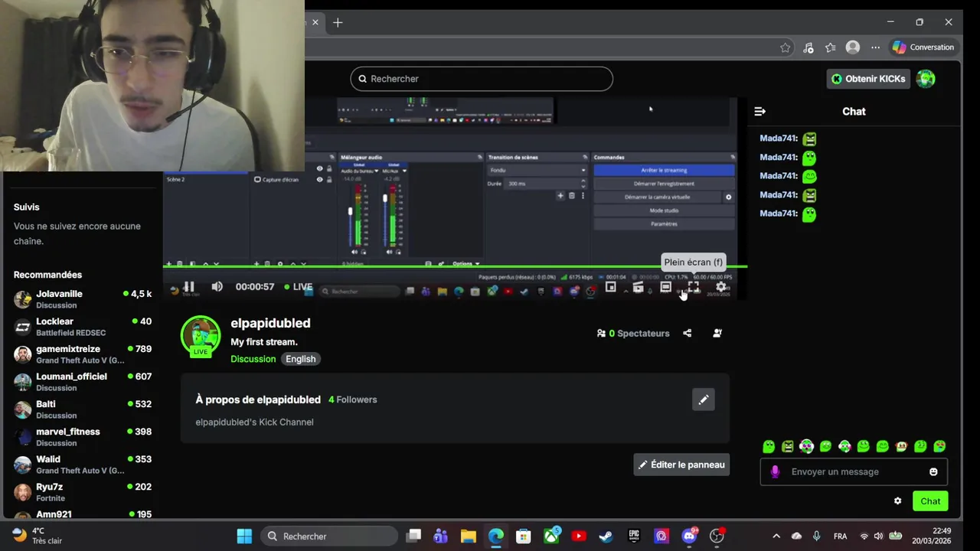This screenshot has height=551, width=980.
Task: Insert brown-haired face emote shortcut
Action: pos(901,446)
